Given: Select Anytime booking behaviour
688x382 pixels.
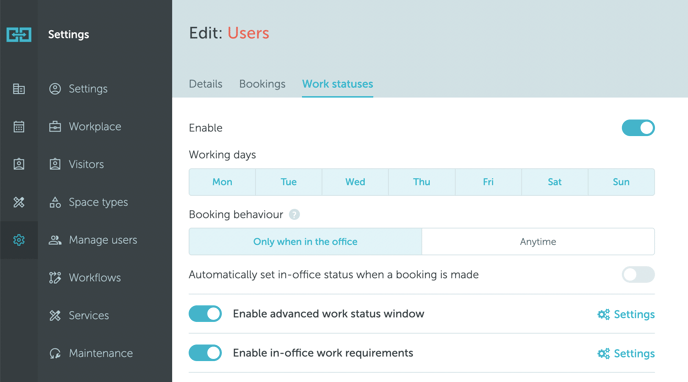Looking at the screenshot, I should 538,242.
